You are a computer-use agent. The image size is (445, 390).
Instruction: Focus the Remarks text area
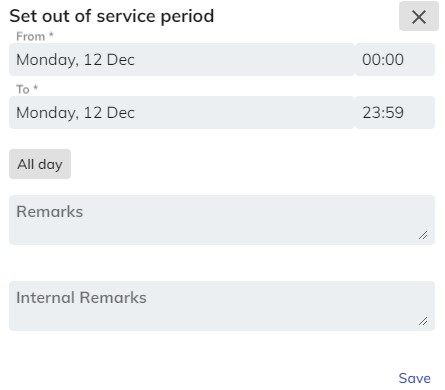pos(222,220)
